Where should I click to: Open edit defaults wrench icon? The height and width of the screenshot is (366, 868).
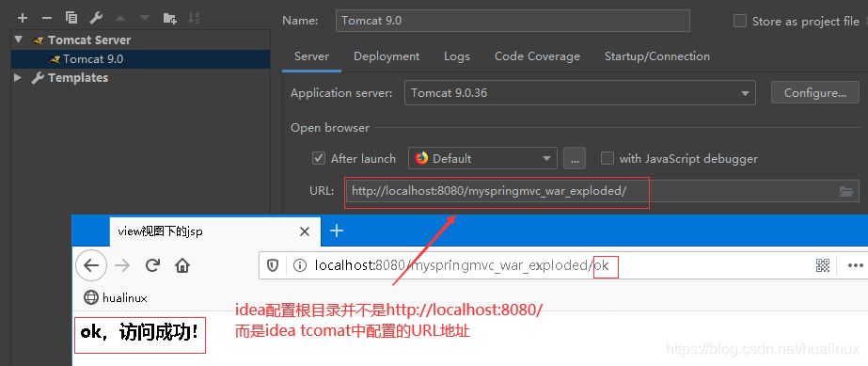tap(96, 18)
